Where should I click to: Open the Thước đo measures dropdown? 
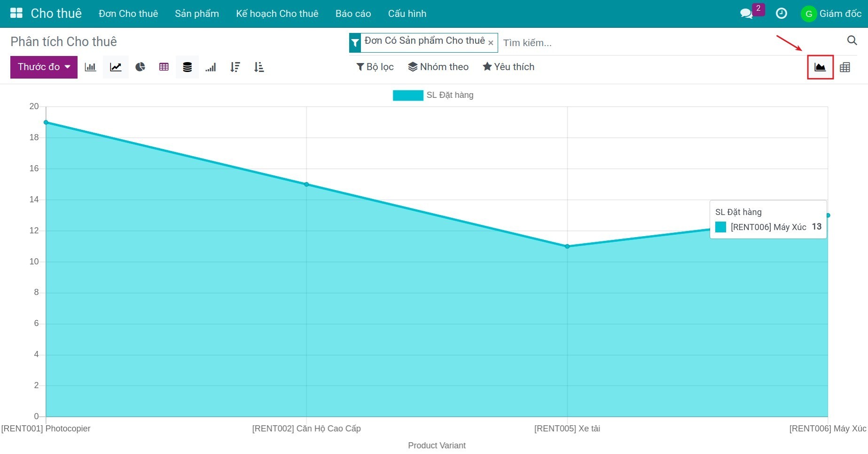point(44,67)
